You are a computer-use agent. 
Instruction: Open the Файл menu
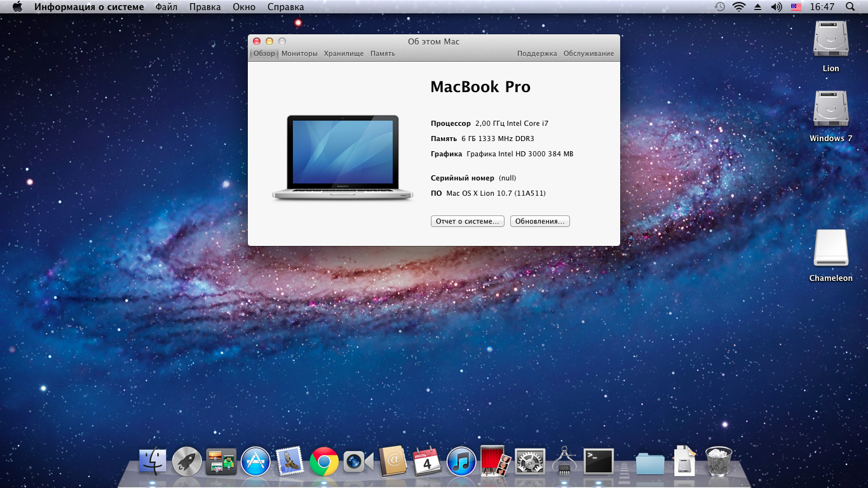(x=166, y=7)
